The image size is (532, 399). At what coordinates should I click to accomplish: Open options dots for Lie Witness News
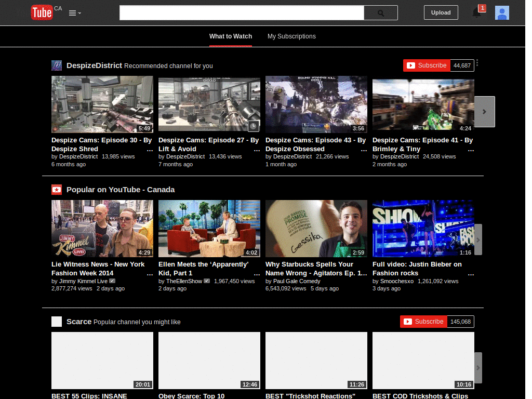tap(150, 274)
